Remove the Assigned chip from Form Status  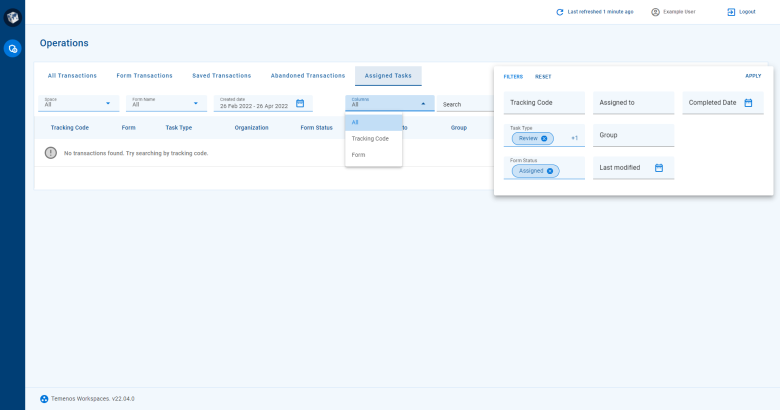(550, 171)
